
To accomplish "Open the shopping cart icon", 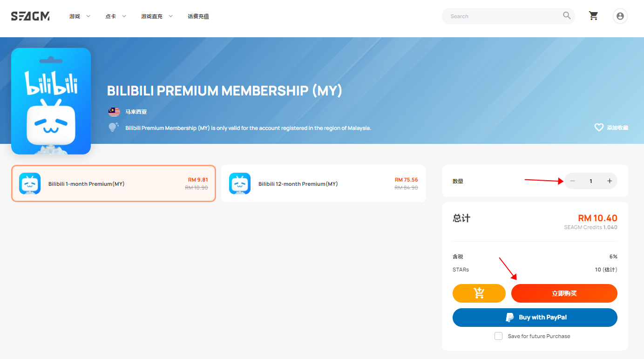I will tap(593, 16).
